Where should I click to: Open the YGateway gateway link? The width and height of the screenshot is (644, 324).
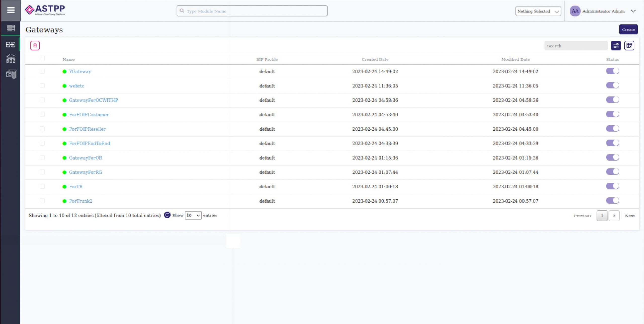(x=80, y=72)
